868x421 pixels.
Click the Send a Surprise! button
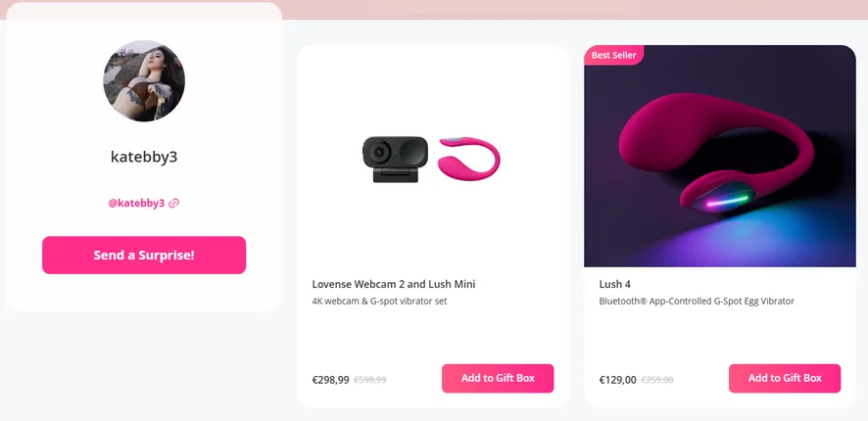pyautogui.click(x=144, y=255)
